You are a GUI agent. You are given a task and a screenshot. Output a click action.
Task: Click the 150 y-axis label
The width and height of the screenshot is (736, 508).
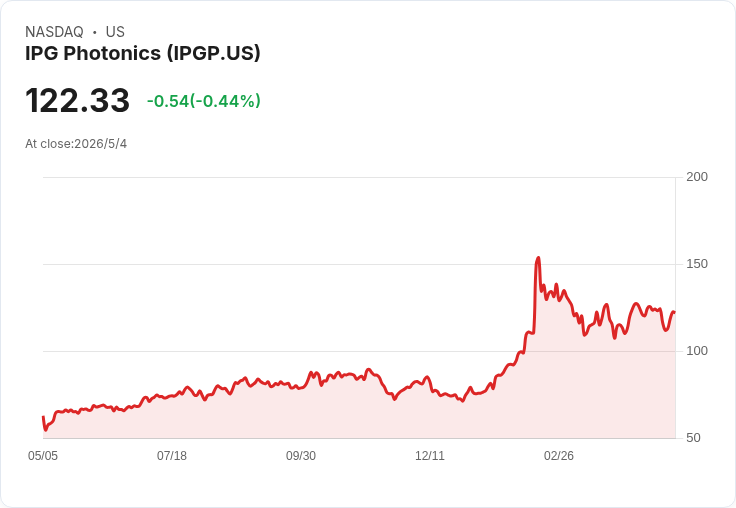[697, 264]
